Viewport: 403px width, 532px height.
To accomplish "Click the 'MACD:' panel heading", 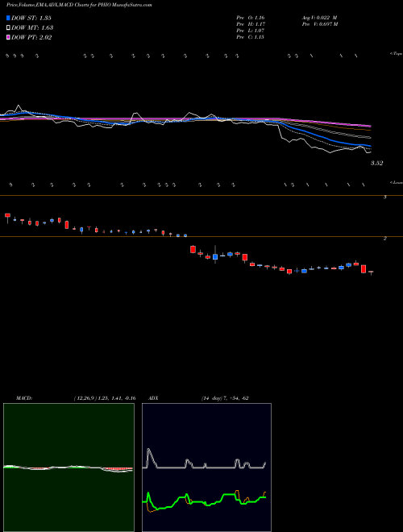I will click(24, 398).
